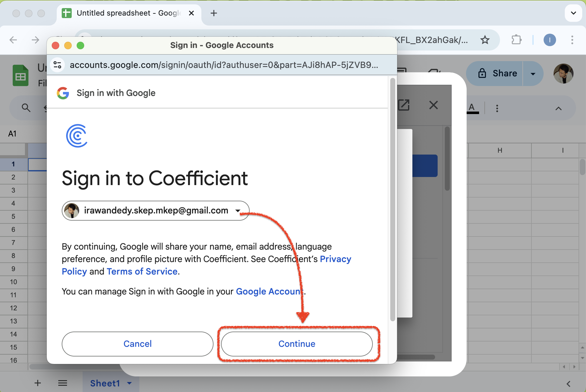
Task: Open the Terms of Service link
Action: pos(142,271)
